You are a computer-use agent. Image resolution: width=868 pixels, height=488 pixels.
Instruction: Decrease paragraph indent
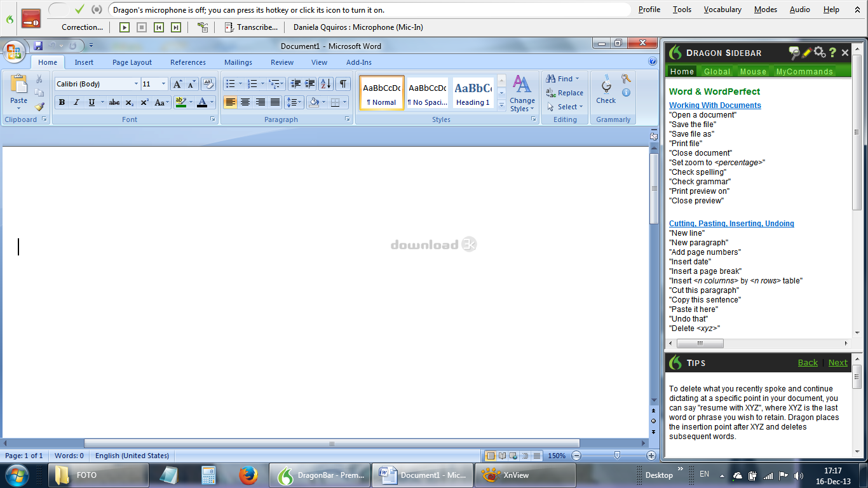tap(295, 84)
